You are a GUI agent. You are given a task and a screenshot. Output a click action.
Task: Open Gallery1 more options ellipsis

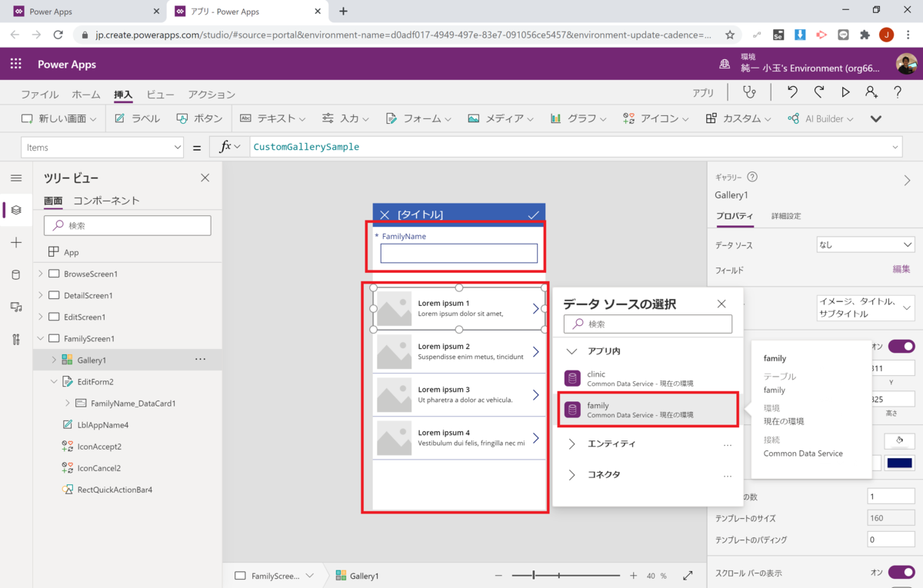200,360
